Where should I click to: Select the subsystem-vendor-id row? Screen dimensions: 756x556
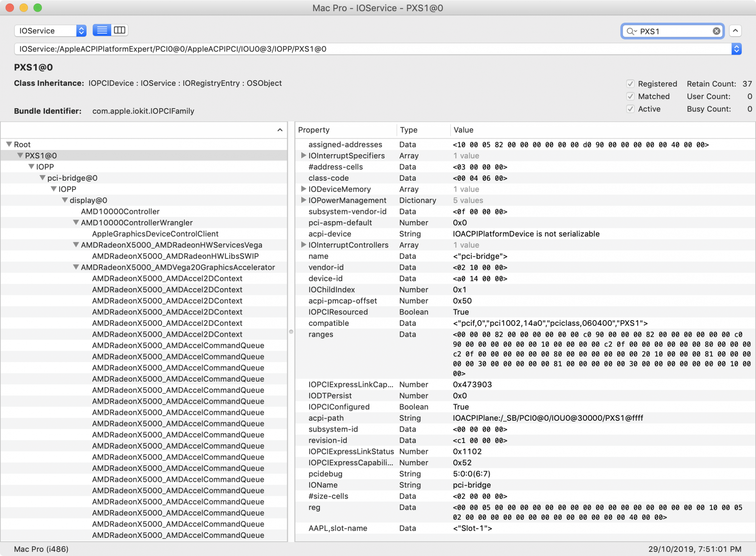pyautogui.click(x=525, y=211)
